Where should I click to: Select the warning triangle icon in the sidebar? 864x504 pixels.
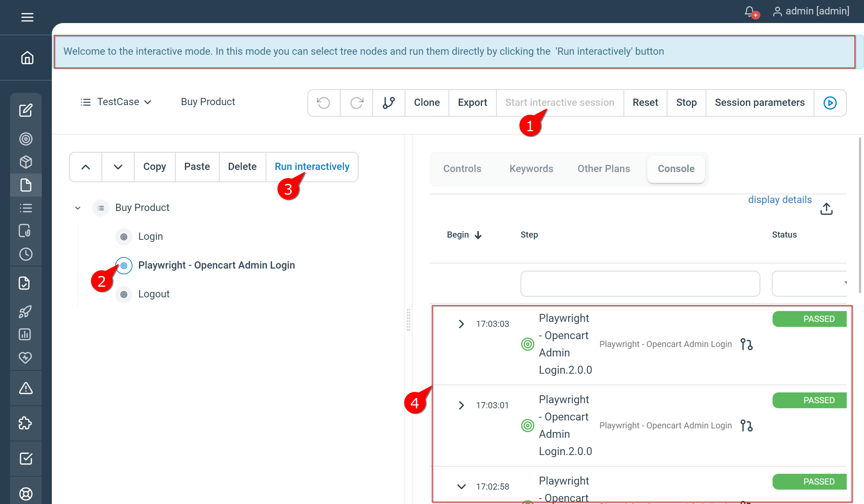26,388
